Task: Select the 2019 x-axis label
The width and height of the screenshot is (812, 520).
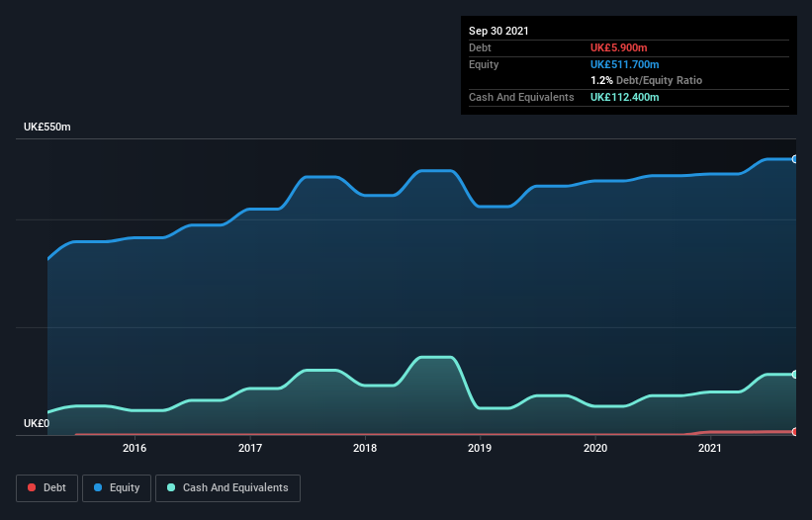Action: pos(480,448)
